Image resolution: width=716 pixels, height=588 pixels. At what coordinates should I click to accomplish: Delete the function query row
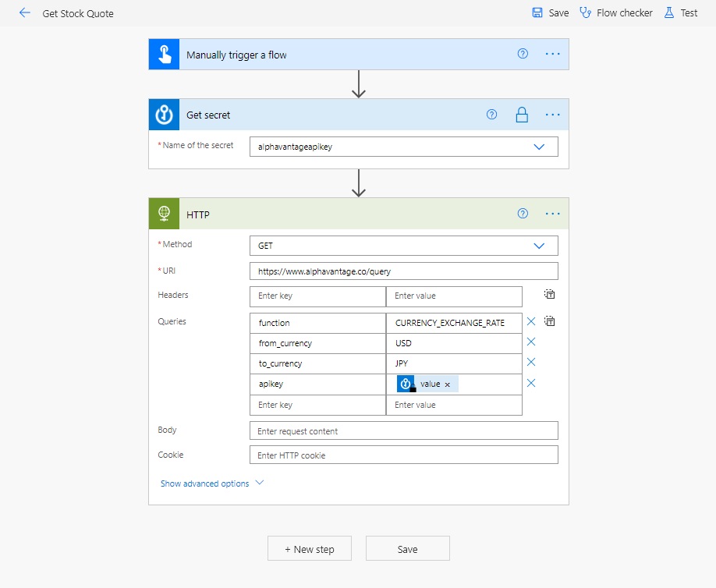(x=530, y=322)
